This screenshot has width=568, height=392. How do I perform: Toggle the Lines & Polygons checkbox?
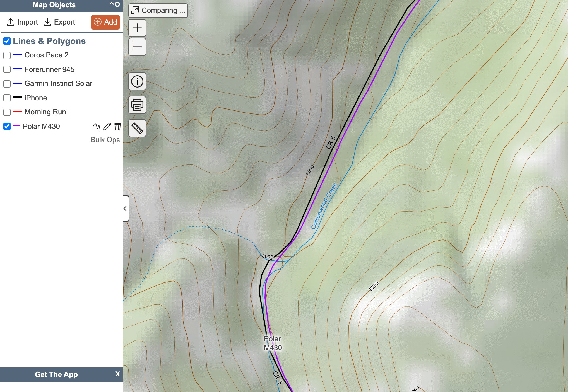pyautogui.click(x=7, y=41)
